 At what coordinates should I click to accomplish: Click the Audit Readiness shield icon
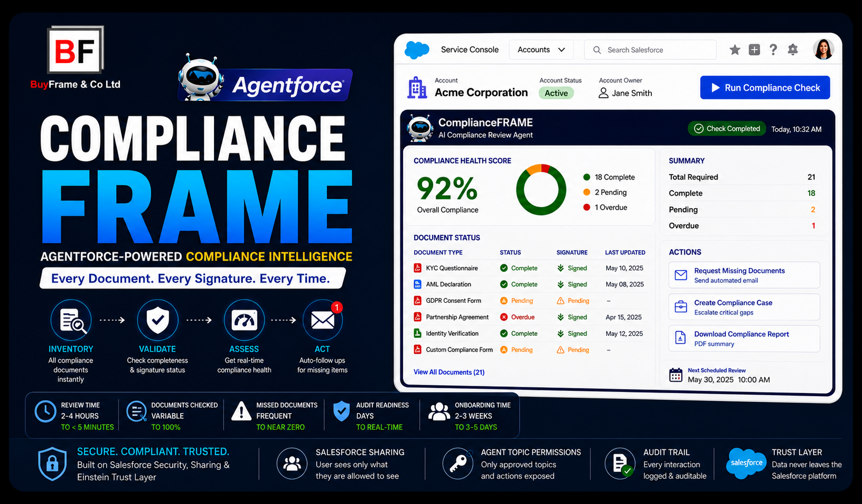point(342,411)
